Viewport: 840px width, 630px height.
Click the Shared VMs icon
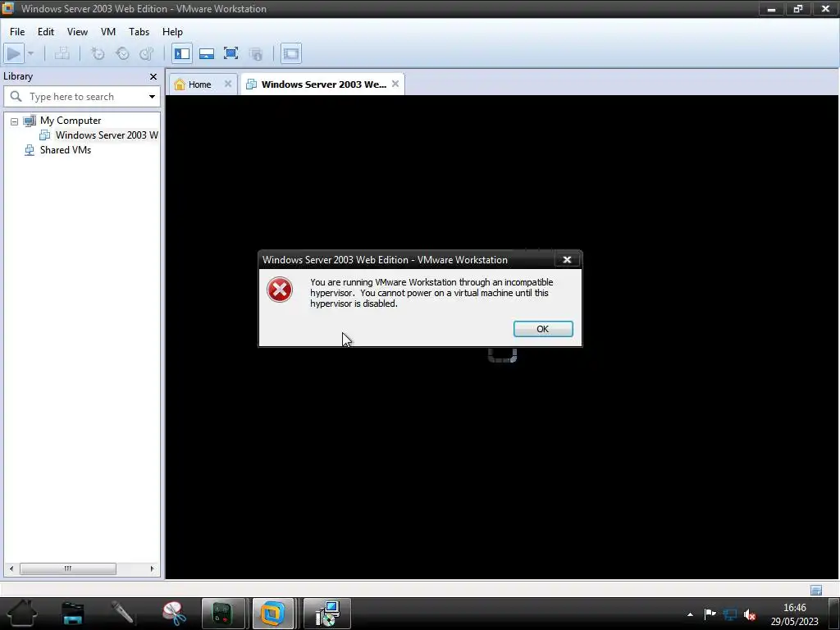30,150
